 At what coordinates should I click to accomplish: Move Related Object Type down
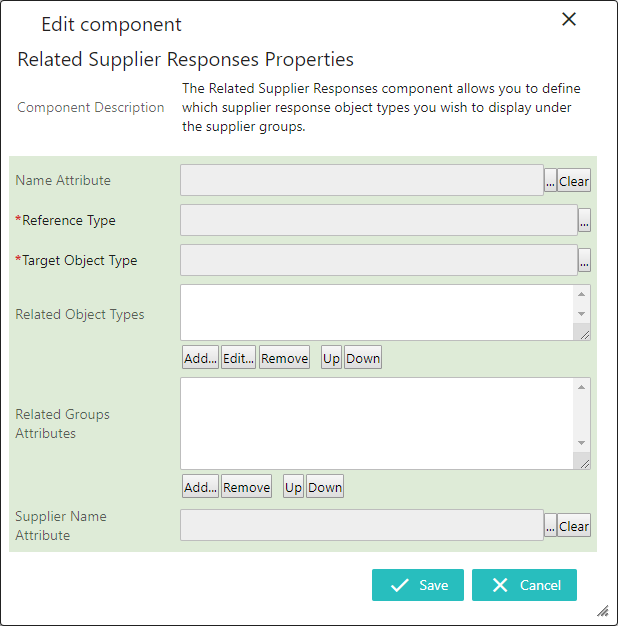click(363, 357)
